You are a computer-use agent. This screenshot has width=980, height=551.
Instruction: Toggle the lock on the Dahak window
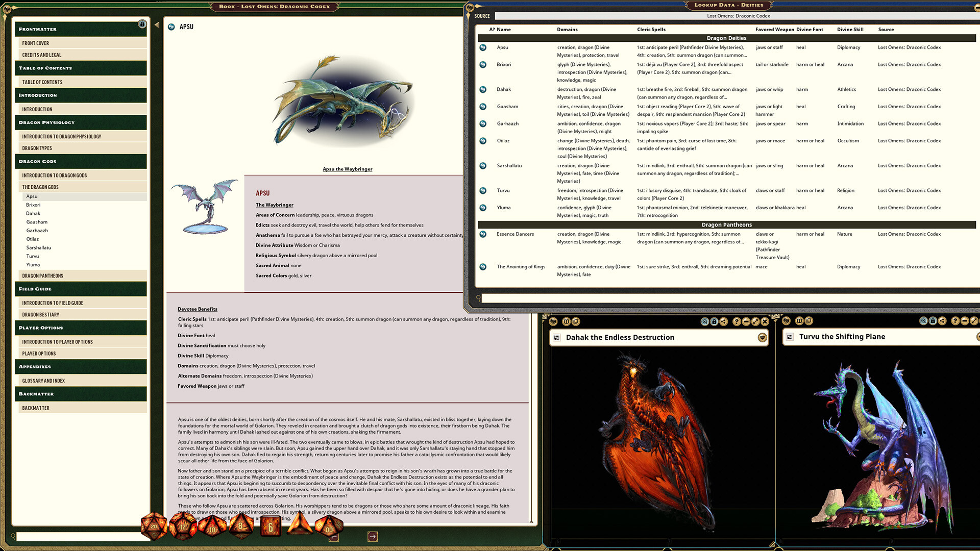click(x=714, y=322)
